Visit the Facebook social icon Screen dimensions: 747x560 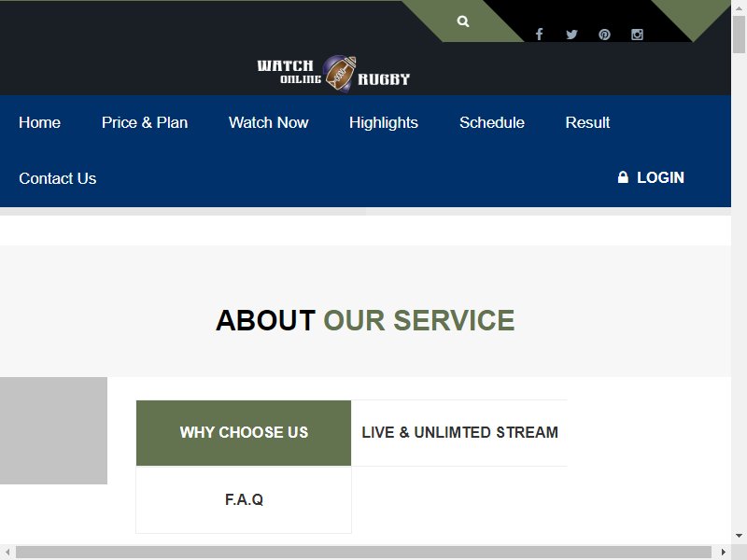click(x=539, y=35)
